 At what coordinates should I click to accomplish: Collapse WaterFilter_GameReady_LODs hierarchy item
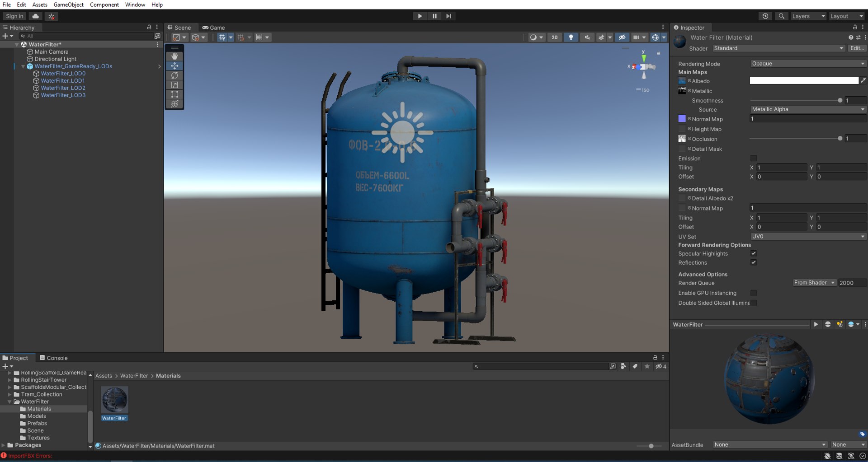click(x=23, y=66)
